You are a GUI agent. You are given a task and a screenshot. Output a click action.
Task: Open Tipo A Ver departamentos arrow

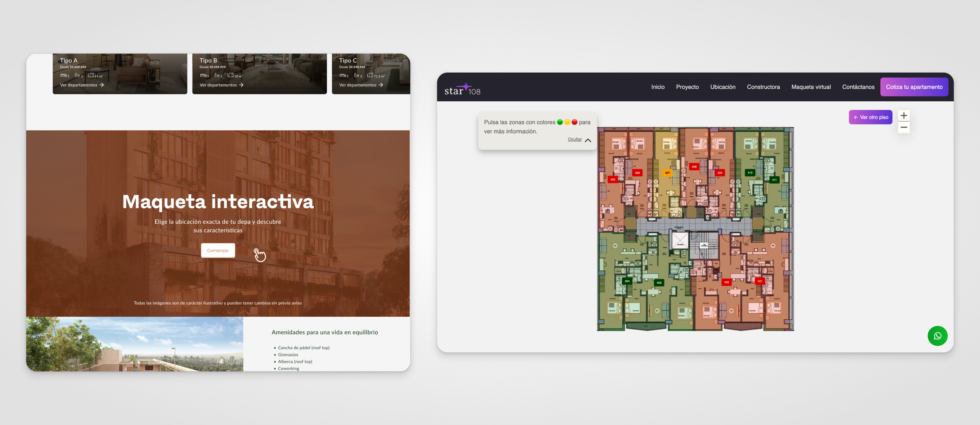pyautogui.click(x=102, y=85)
